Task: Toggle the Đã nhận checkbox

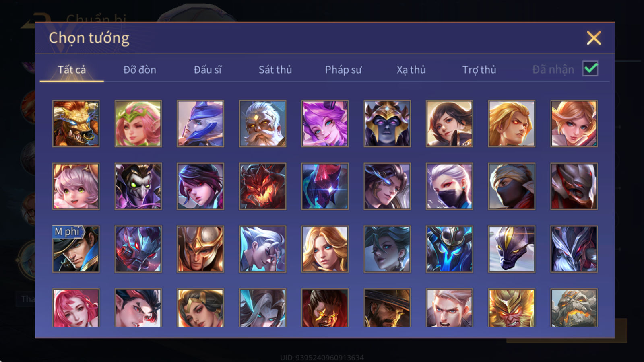Action: click(x=590, y=69)
